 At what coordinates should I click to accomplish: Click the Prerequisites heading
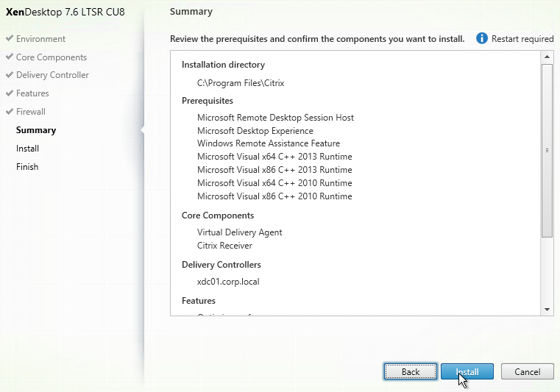click(208, 101)
